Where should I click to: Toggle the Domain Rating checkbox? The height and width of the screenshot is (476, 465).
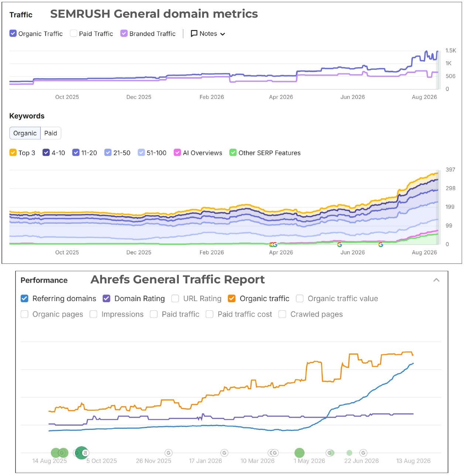[106, 299]
